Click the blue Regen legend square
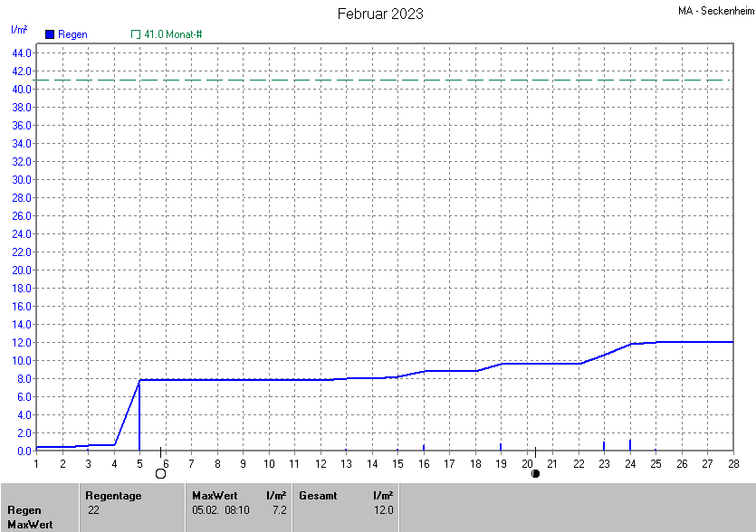Image resolution: width=756 pixels, height=532 pixels. coord(50,34)
